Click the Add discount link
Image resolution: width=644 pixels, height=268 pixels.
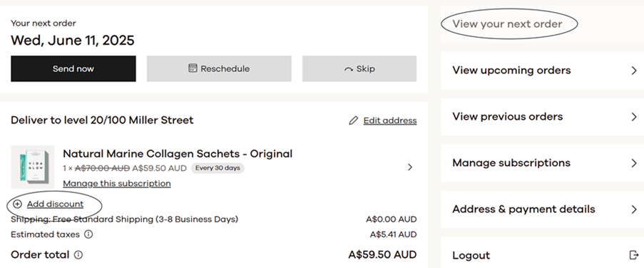click(x=55, y=204)
